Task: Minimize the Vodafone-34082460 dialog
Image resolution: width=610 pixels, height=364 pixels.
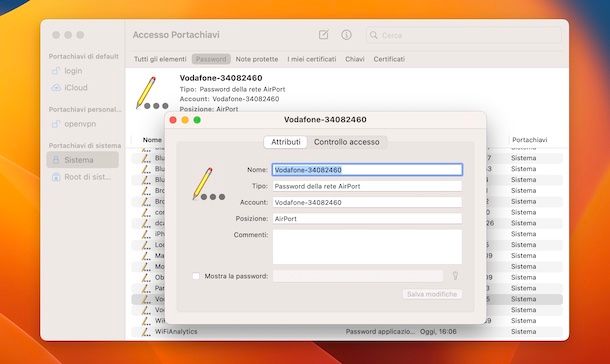Action: tap(185, 120)
